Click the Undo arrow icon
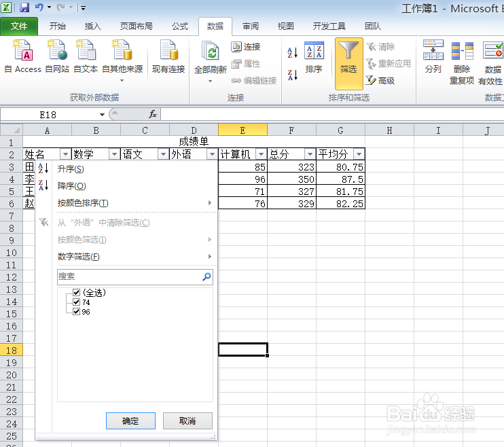Screen dimensions: 504x447 click(x=39, y=7)
